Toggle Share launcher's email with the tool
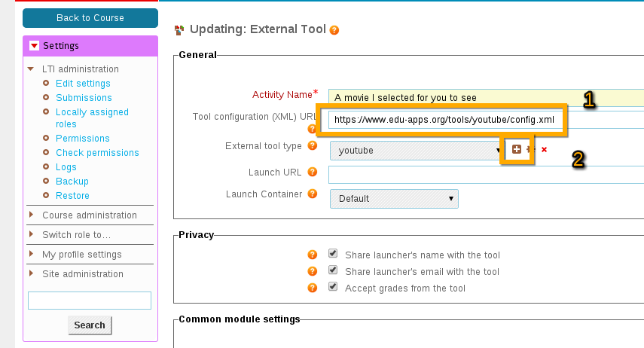Viewport: 644px width, 348px height. [333, 270]
